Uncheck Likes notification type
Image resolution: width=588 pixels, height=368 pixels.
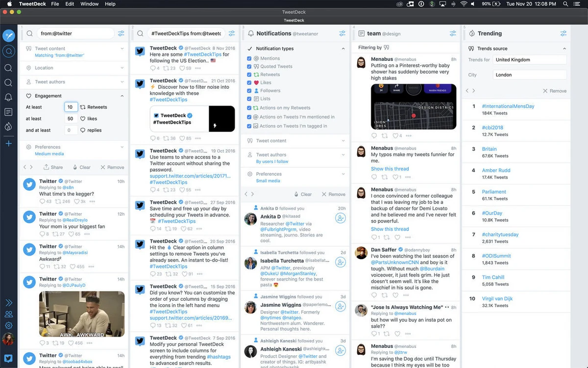pos(249,82)
